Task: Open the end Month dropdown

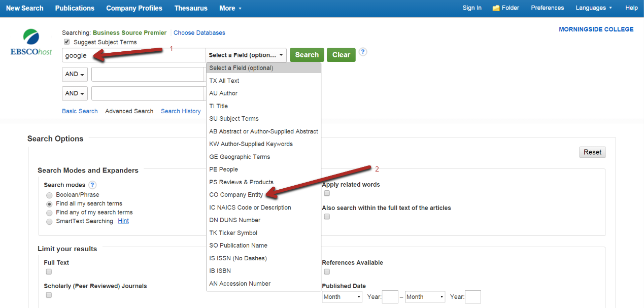Action: [425, 297]
